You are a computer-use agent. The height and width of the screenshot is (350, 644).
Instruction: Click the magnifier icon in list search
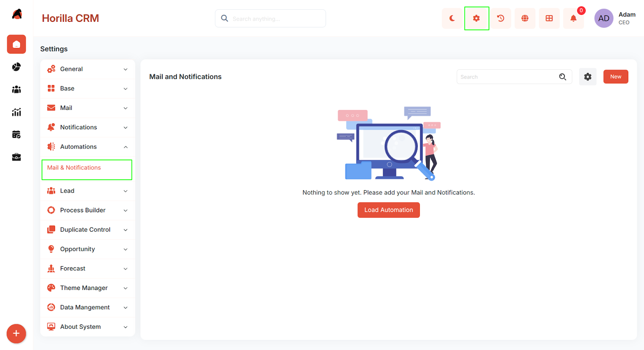563,77
